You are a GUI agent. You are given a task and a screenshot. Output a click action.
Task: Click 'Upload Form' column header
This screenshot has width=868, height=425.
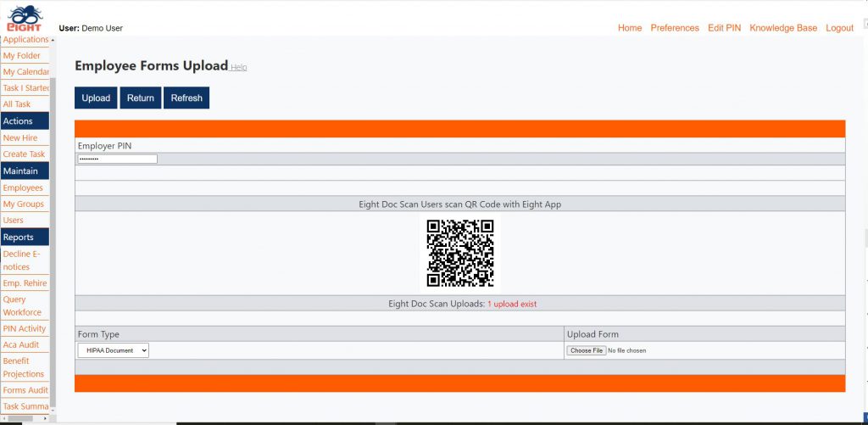coord(593,334)
